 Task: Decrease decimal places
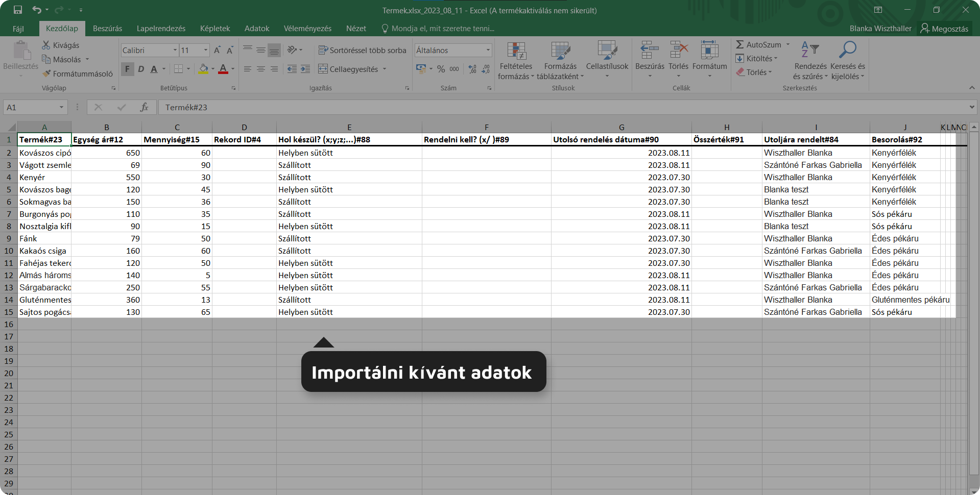[486, 69]
